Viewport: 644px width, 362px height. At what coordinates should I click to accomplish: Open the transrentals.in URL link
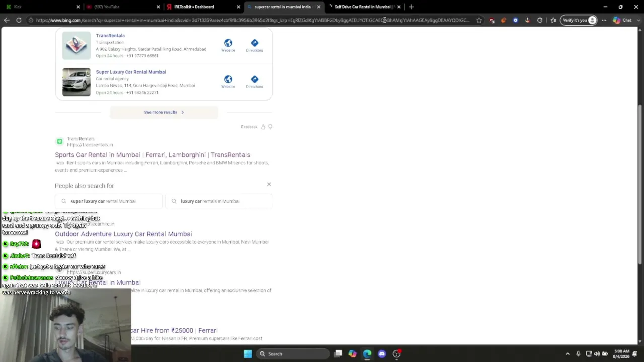click(x=90, y=145)
